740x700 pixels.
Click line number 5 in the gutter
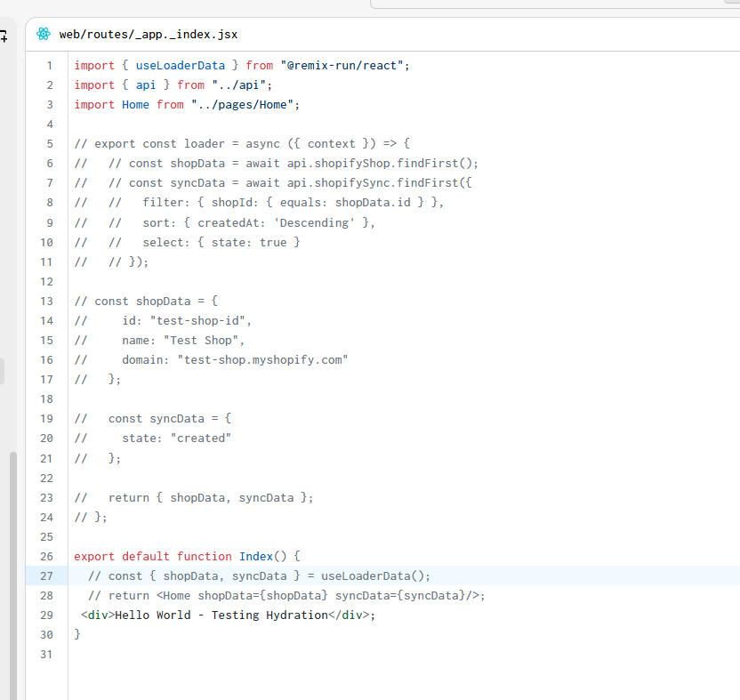(49, 144)
